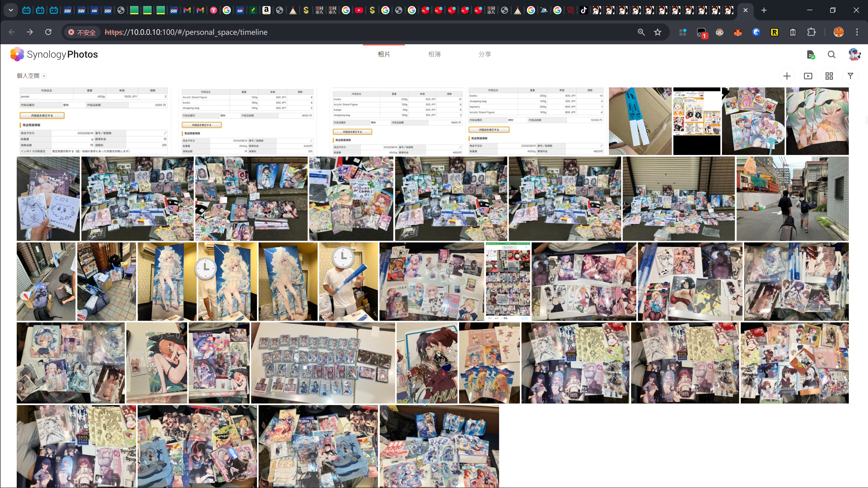This screenshot has width=868, height=488.
Task: Open the page zoom magnifier in address bar
Action: (641, 32)
